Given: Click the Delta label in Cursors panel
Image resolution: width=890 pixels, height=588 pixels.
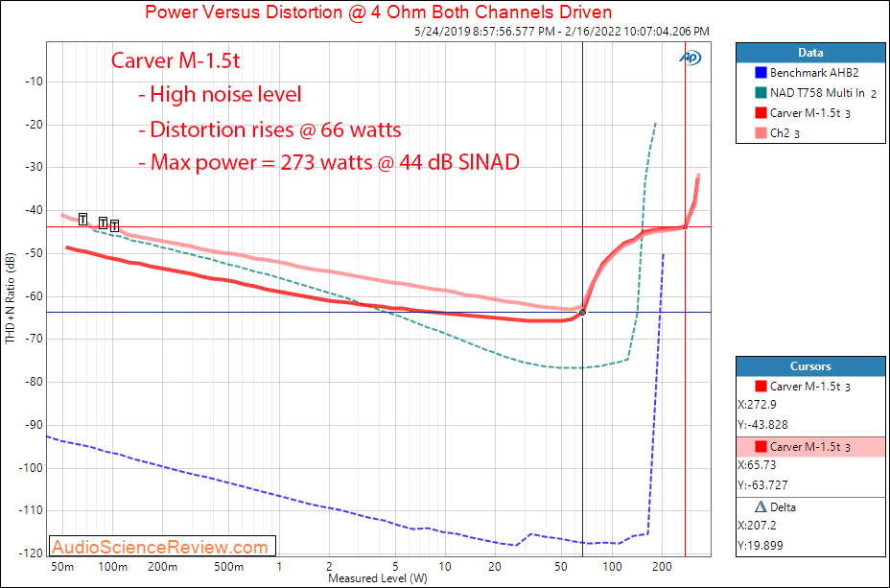Looking at the screenshot, I should [783, 506].
